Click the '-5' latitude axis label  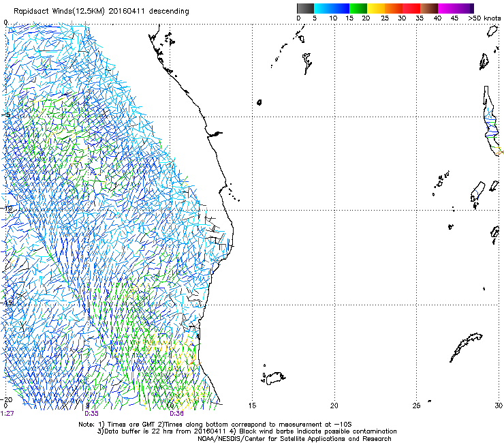click(x=6, y=115)
